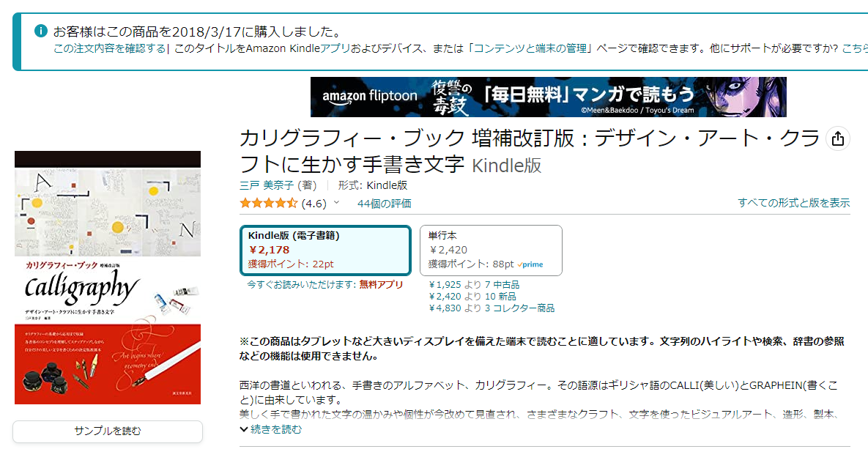Click the ￥2,178 Kindle price
Screen dimensions: 868x449
[270, 250]
